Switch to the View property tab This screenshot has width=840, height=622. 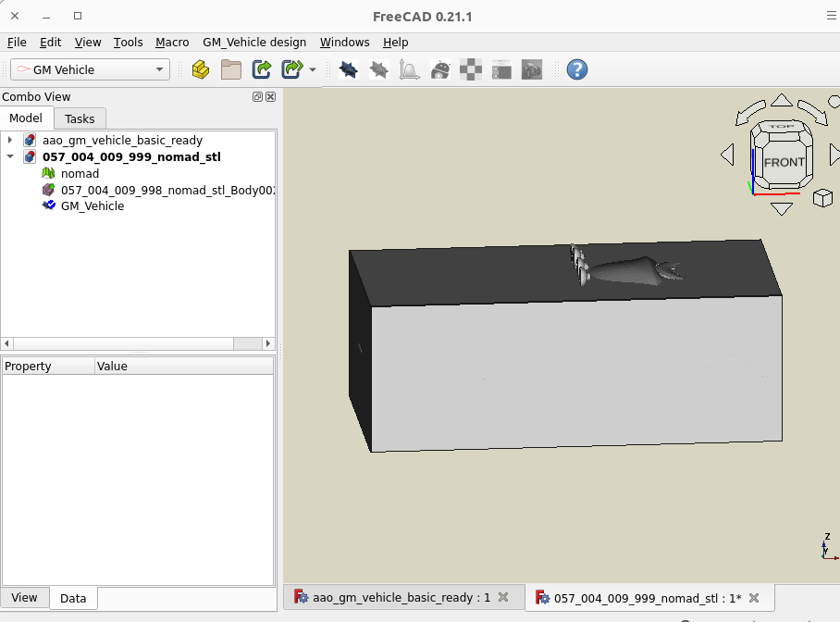pyautogui.click(x=24, y=597)
